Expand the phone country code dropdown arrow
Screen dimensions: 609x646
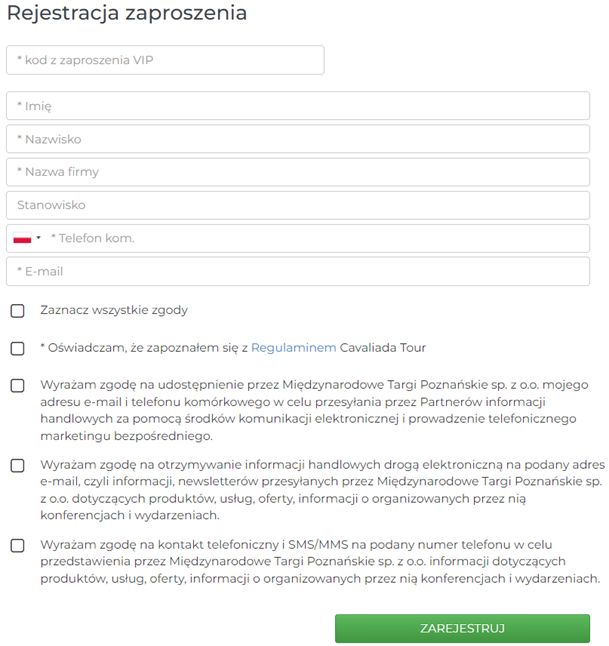pos(38,238)
